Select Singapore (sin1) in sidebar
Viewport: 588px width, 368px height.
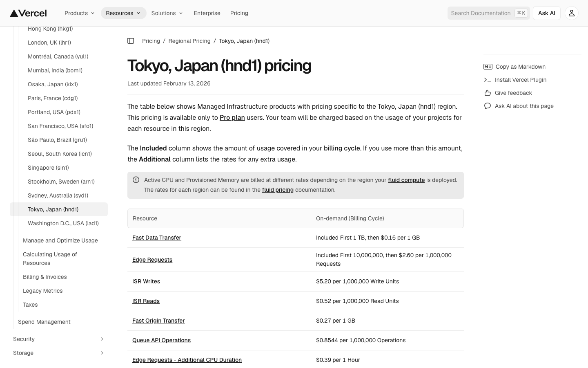coord(48,168)
